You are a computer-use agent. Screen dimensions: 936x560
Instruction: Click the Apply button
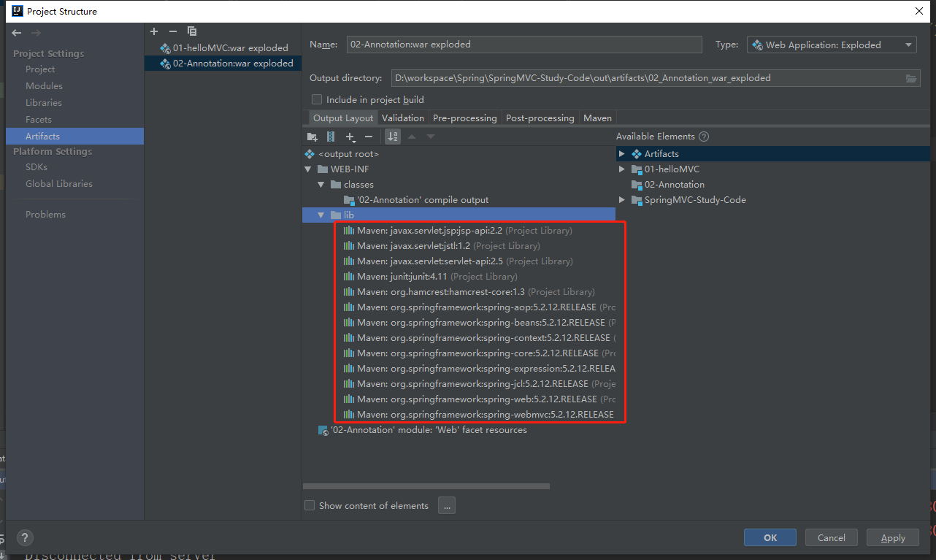(x=893, y=537)
